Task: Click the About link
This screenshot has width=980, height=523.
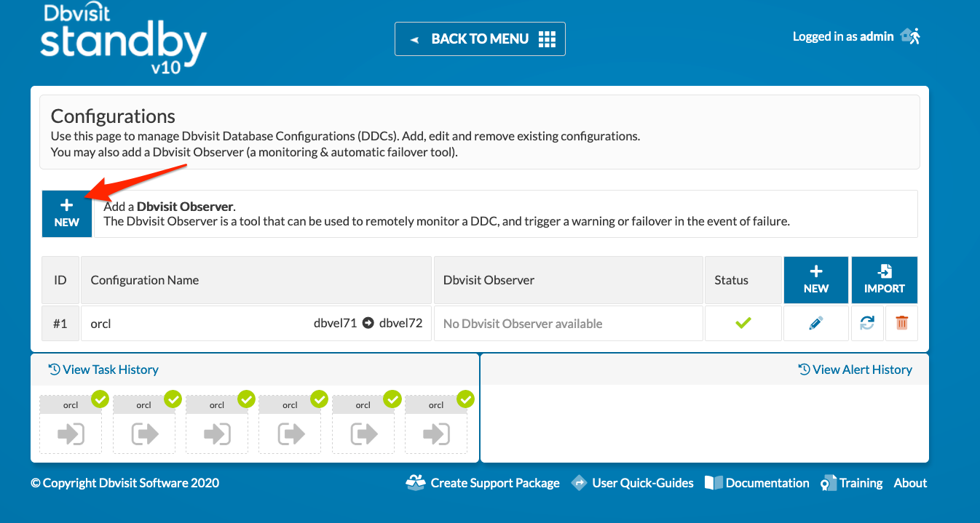Action: click(x=910, y=483)
